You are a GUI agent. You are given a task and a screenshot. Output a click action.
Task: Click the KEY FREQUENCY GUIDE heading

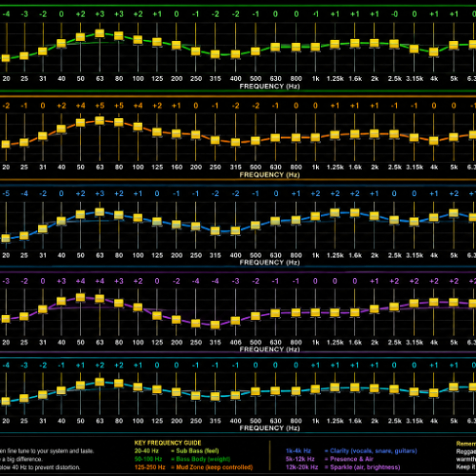click(x=168, y=443)
